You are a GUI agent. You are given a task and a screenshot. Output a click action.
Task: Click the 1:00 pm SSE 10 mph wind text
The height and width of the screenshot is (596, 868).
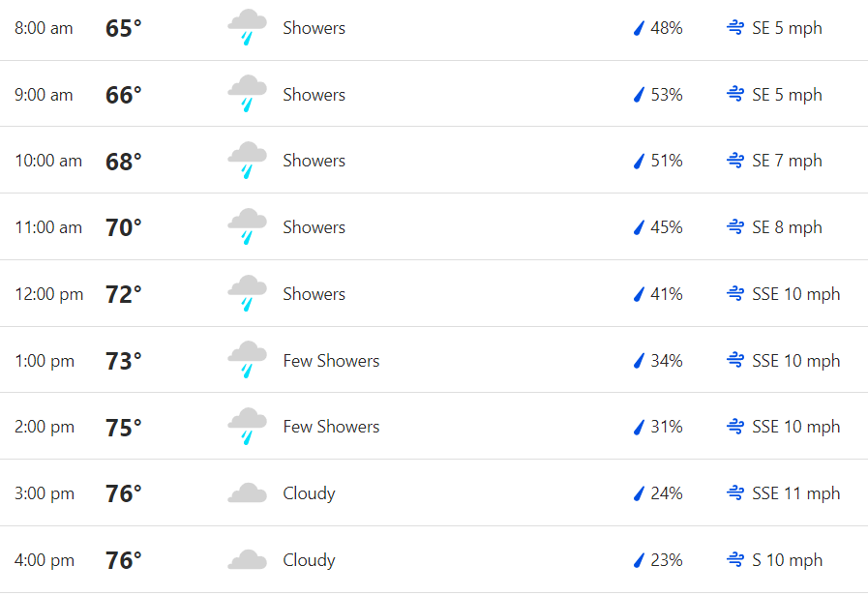coord(796,361)
